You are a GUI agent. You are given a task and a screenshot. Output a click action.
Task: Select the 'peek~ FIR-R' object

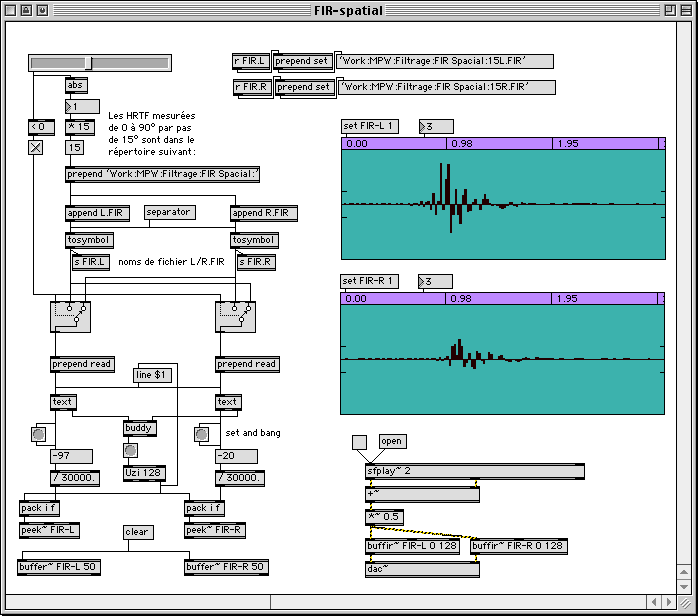(x=215, y=531)
